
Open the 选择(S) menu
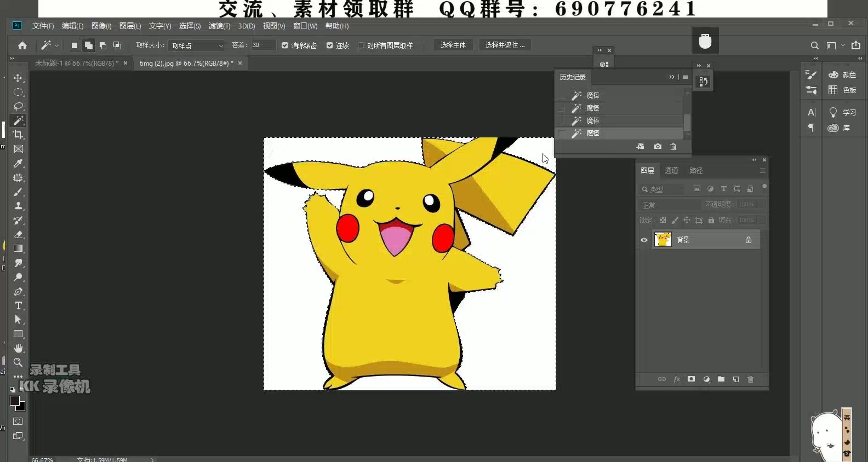click(190, 26)
